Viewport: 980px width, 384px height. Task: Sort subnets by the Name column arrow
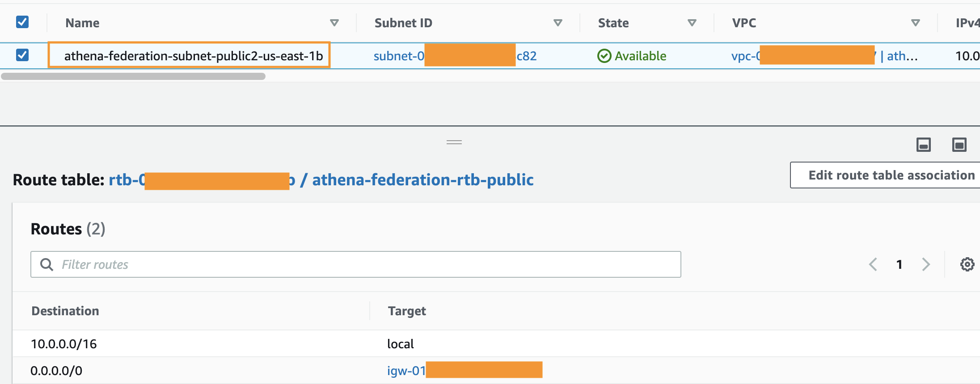[334, 23]
